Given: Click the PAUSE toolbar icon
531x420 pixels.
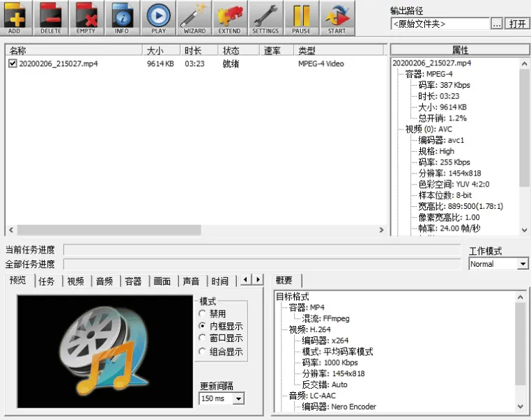Looking at the screenshot, I should point(302,17).
